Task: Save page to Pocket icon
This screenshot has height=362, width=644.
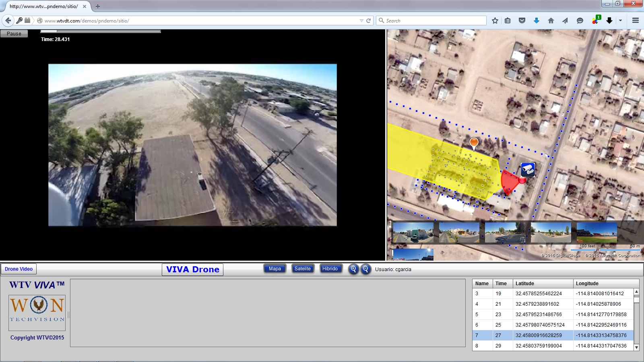Action: tap(522, 21)
